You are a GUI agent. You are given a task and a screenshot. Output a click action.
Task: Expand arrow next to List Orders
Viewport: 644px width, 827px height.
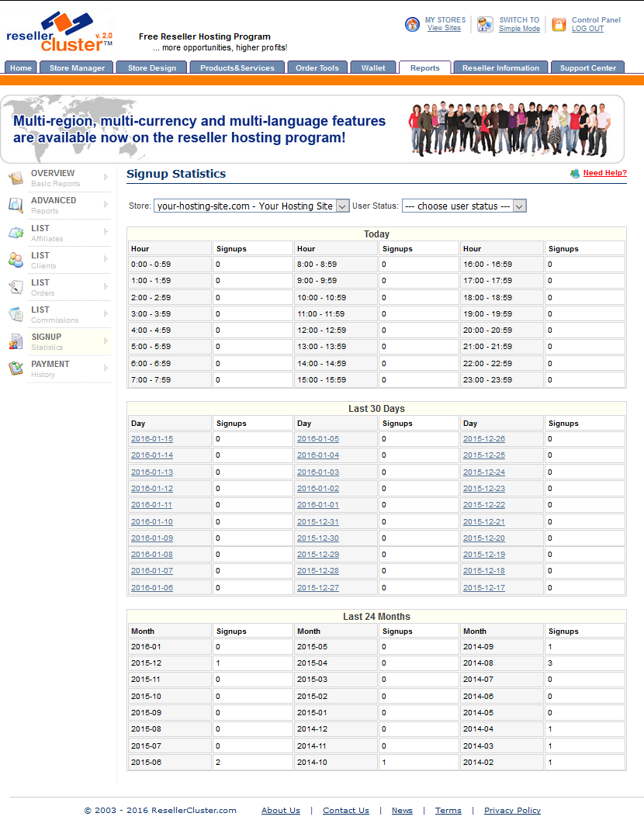(x=106, y=286)
